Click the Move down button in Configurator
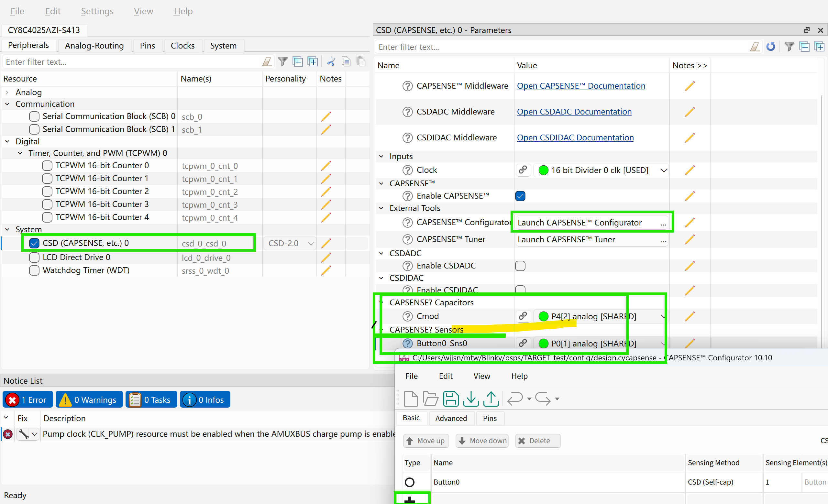828x504 pixels. (x=482, y=441)
